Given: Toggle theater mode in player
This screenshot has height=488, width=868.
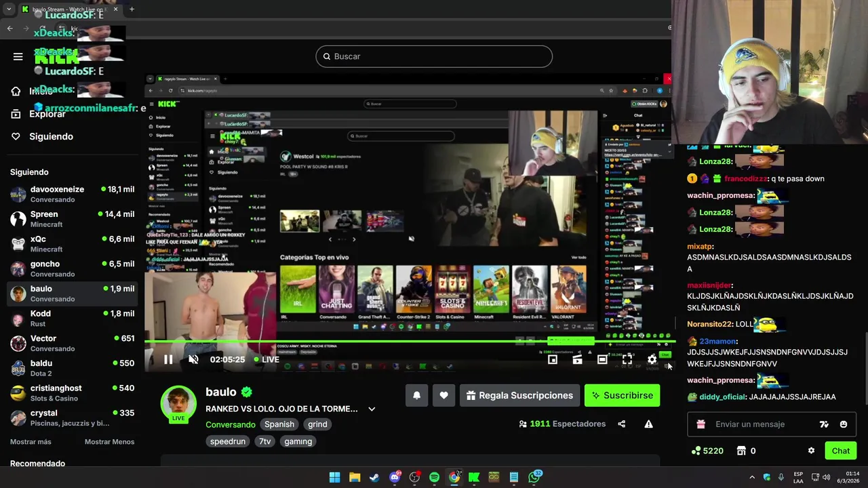Looking at the screenshot, I should coord(602,359).
